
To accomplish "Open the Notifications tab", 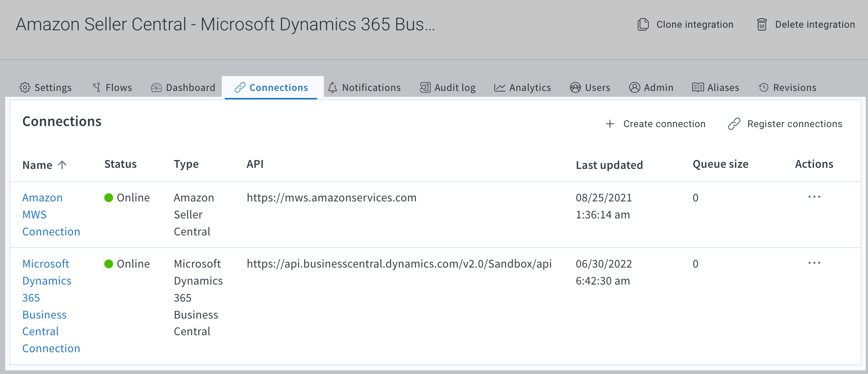I will 364,88.
